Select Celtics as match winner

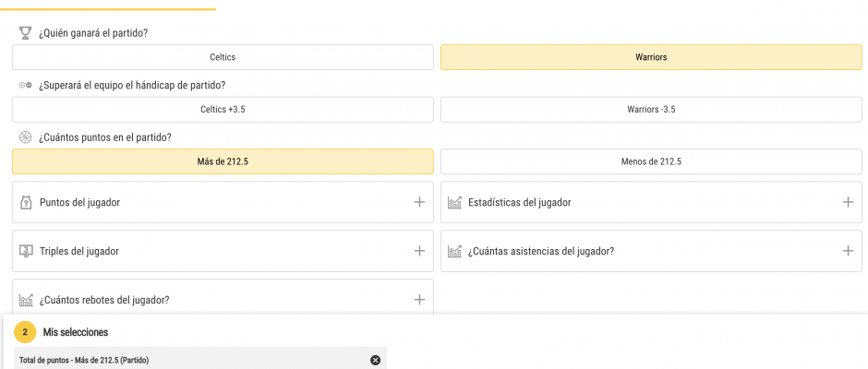(x=223, y=57)
